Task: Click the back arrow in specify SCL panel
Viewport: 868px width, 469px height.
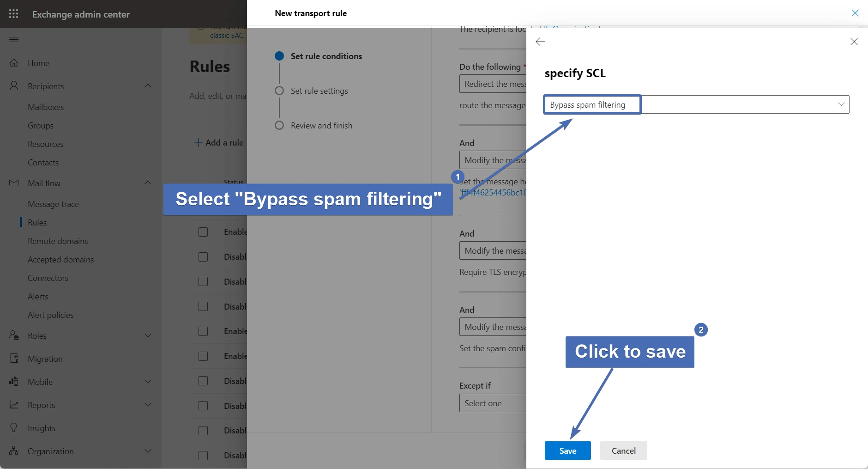Action: click(x=540, y=42)
